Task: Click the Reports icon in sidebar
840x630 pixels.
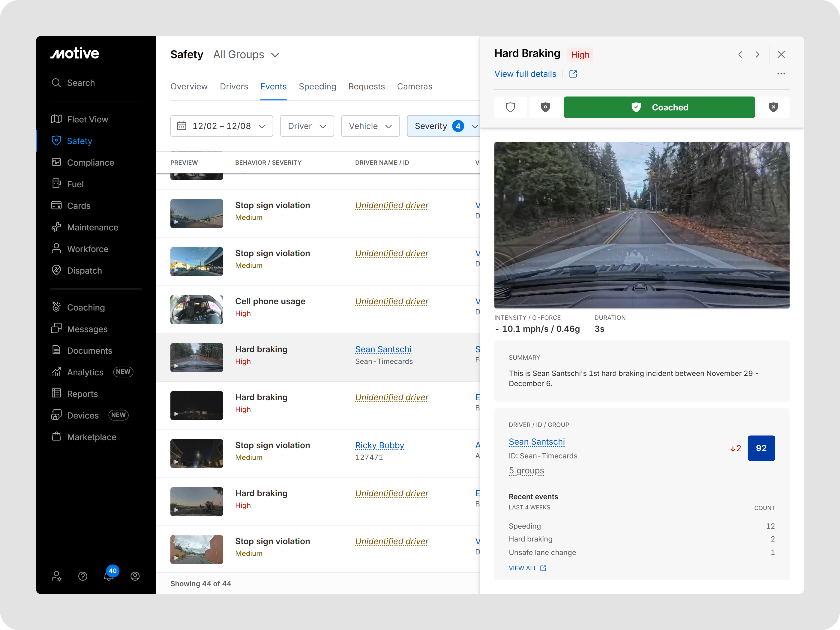Action: [56, 393]
